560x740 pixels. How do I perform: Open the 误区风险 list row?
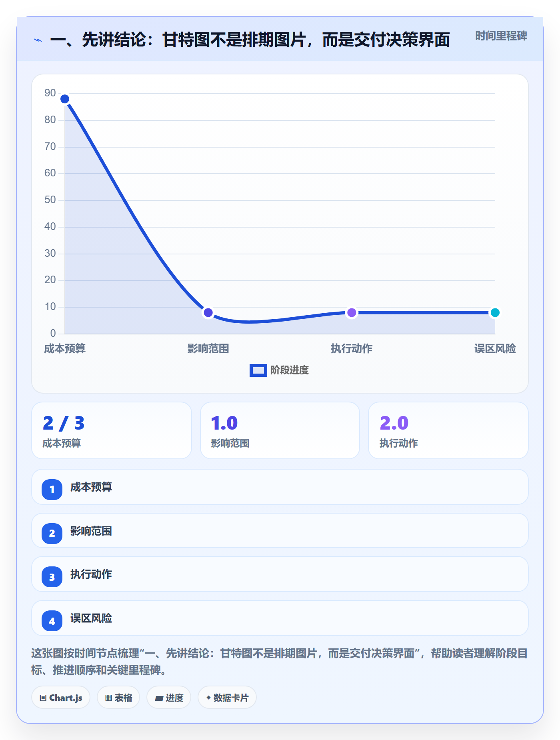[280, 618]
